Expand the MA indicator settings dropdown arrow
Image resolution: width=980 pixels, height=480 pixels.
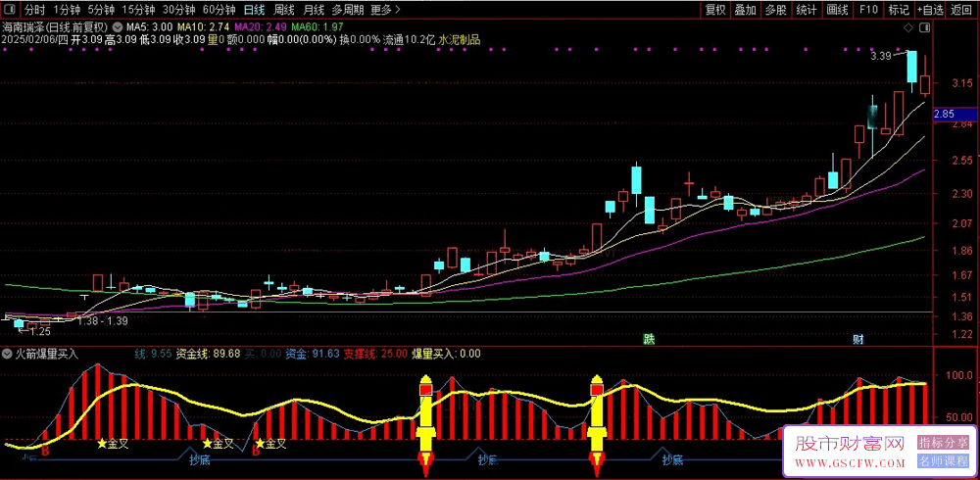[119, 25]
